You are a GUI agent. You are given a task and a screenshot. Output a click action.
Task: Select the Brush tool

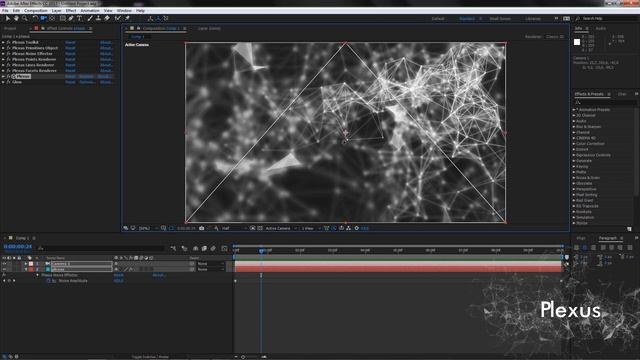[90, 18]
